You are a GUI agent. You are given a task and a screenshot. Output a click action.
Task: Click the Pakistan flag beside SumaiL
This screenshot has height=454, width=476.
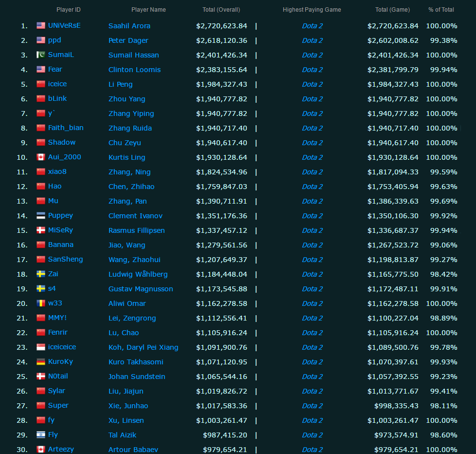pos(41,55)
